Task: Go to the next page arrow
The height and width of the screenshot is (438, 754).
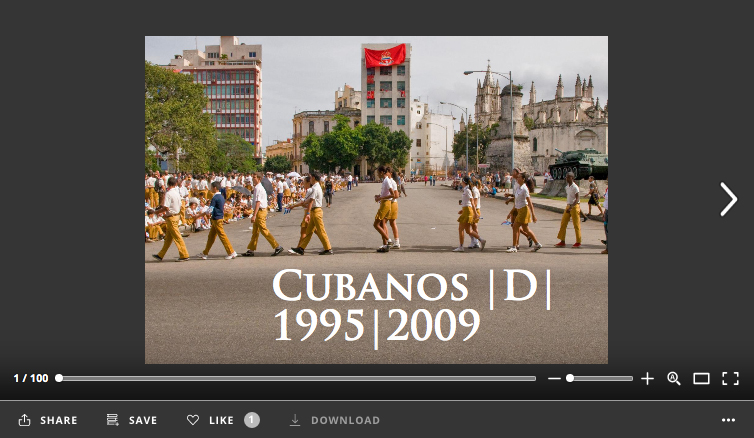Action: 728,199
